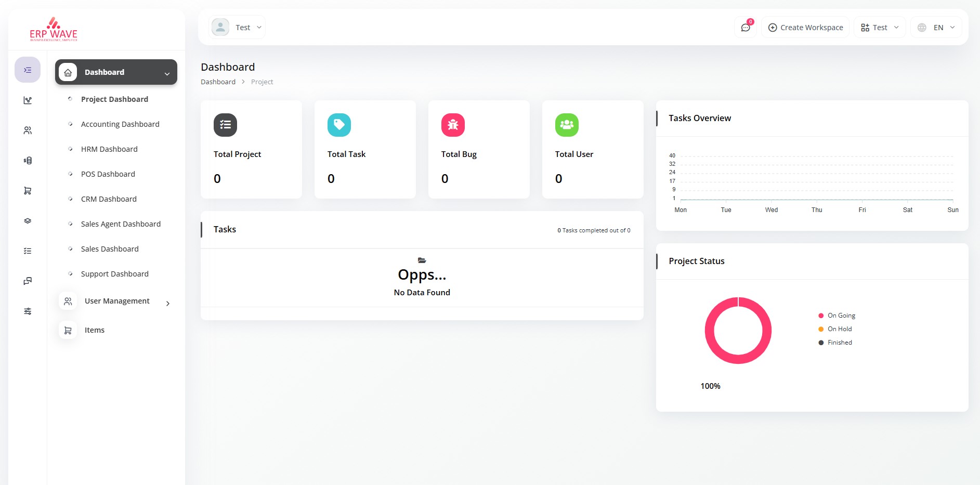Click the Tasks Overview heading

pos(700,118)
